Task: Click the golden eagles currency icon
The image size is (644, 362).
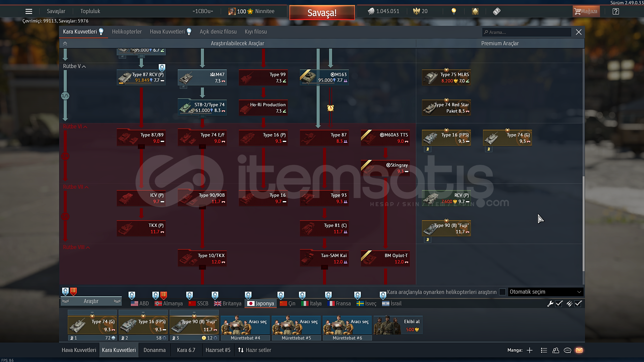Action: click(x=416, y=11)
